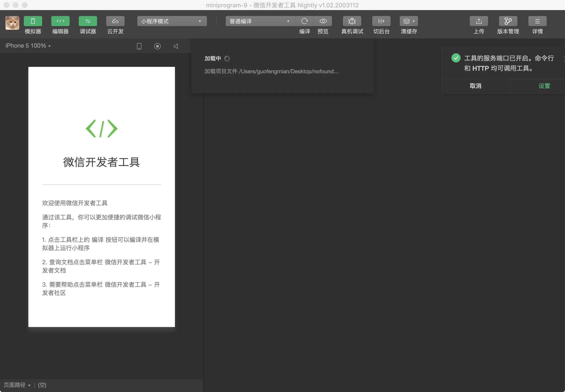Click 设置 in the notification

[x=544, y=86]
